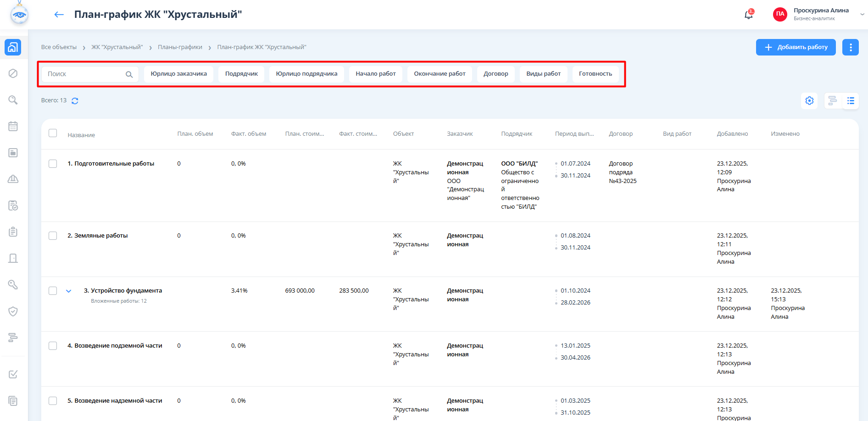Open the three-dot more options menu
Viewport: 868px width, 421px height.
(850, 47)
